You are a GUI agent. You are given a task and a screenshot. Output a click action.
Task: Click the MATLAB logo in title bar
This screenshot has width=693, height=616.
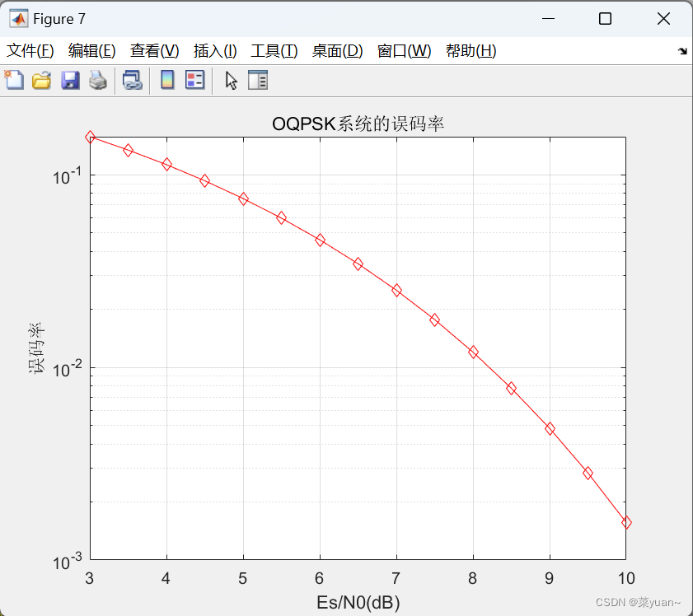click(x=18, y=17)
